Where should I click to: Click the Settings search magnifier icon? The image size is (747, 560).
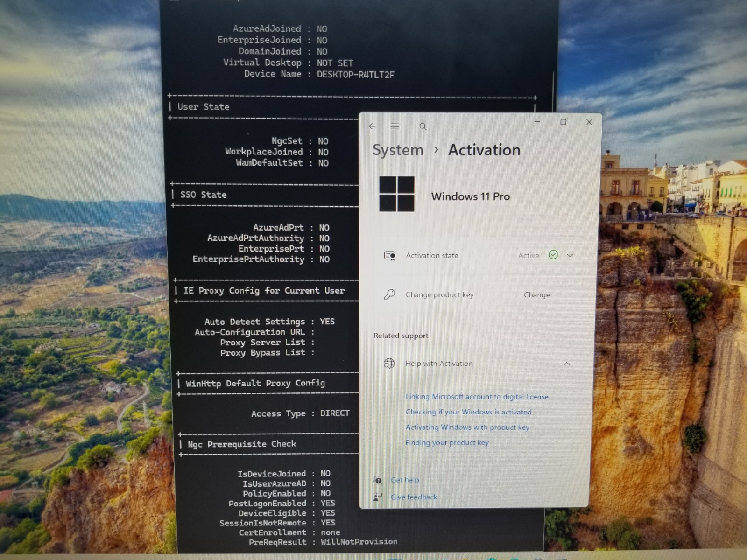point(423,126)
